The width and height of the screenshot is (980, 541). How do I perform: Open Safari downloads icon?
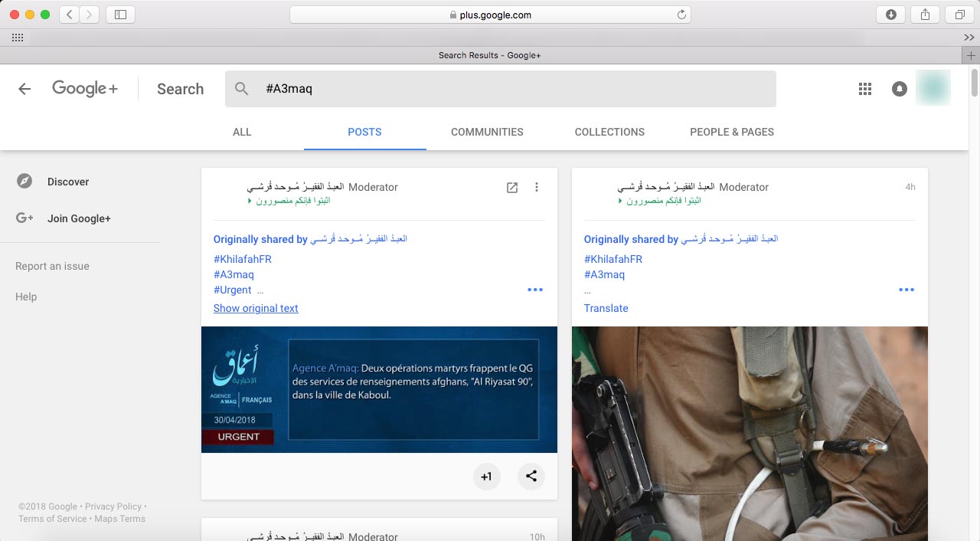(890, 15)
